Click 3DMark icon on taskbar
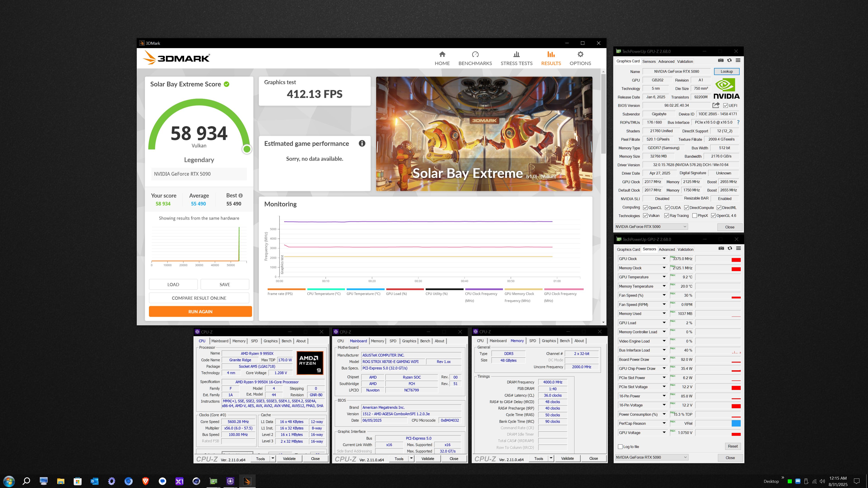Screen dimensions: 868x488 pyautogui.click(x=247, y=481)
